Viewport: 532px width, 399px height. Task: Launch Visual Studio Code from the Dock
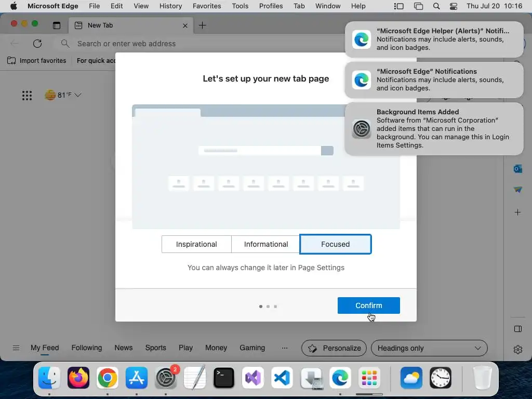click(x=282, y=378)
